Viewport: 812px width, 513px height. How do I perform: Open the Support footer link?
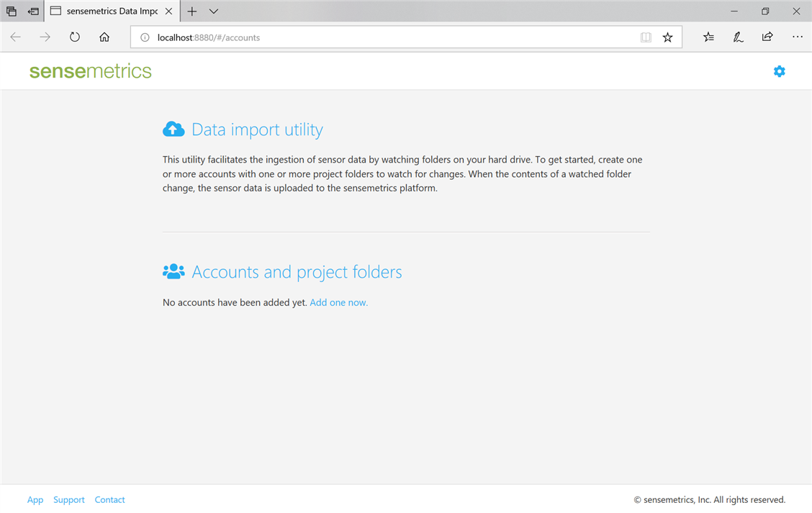[x=69, y=499]
